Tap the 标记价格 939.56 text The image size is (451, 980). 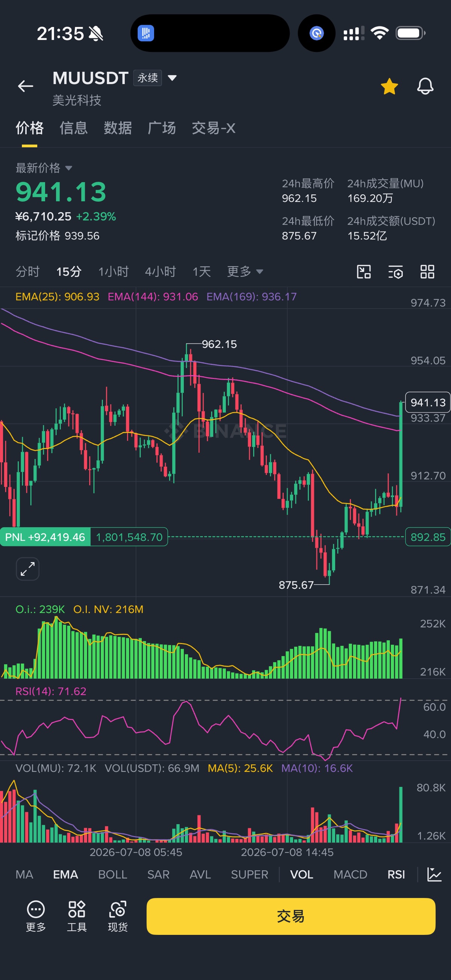coord(58,236)
